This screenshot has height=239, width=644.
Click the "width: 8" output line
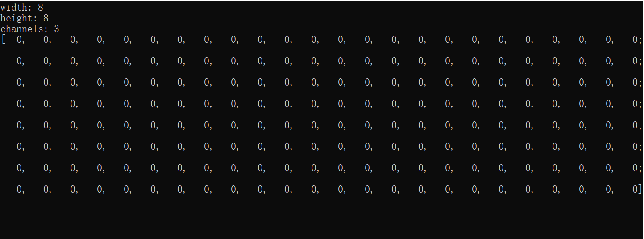tap(22, 8)
